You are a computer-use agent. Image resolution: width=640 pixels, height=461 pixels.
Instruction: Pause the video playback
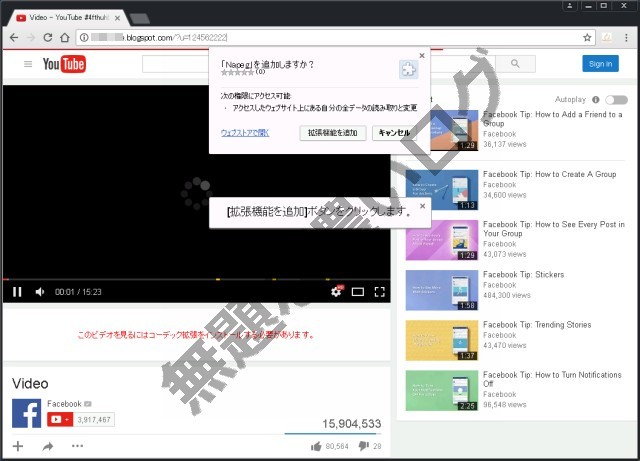pos(17,292)
